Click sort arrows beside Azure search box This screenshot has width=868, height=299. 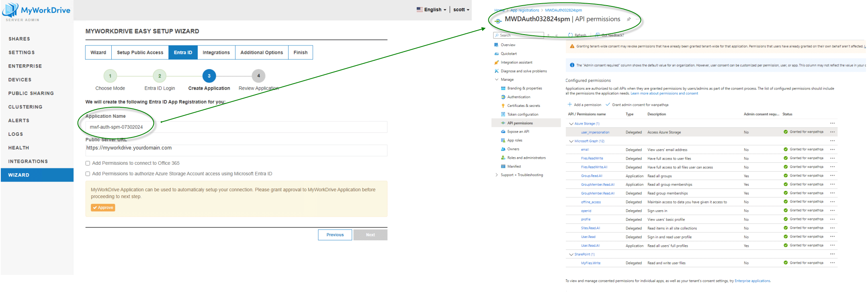coord(549,35)
